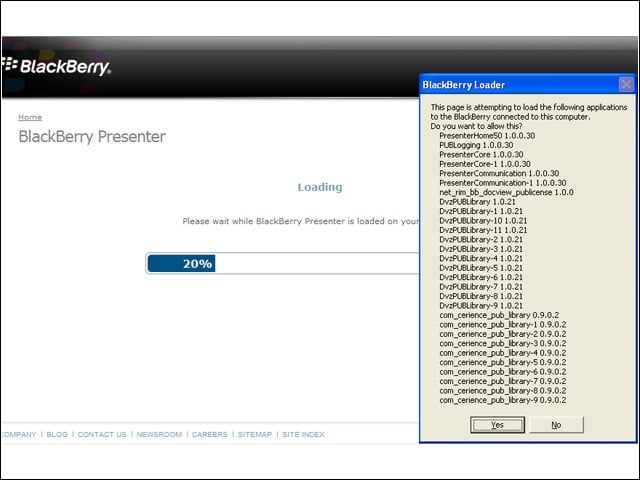The width and height of the screenshot is (640, 480).
Task: Open the Blog footer link
Action: (57, 434)
